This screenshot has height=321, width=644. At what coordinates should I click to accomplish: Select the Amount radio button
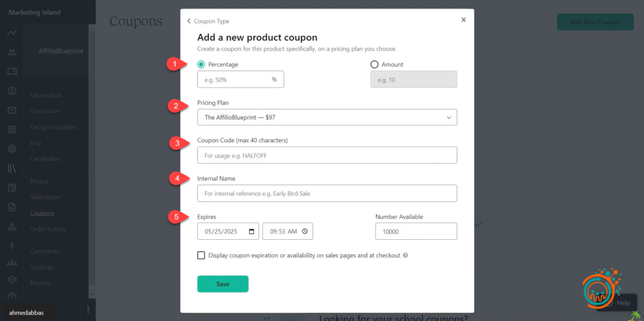tap(375, 64)
